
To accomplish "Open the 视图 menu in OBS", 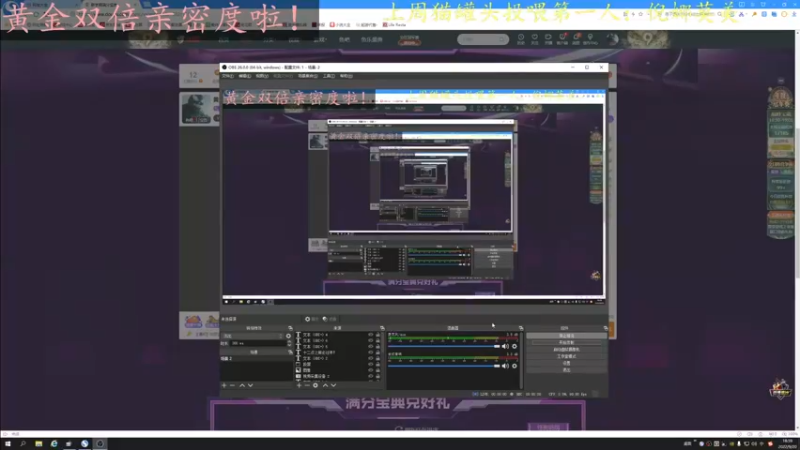I will point(262,76).
